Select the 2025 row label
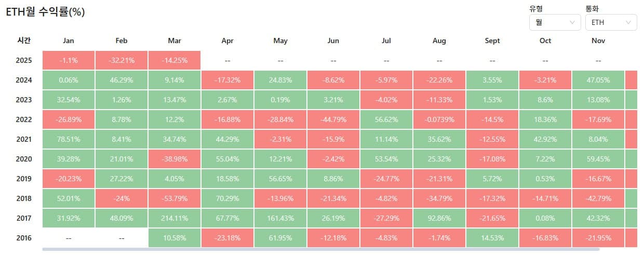 [x=24, y=60]
